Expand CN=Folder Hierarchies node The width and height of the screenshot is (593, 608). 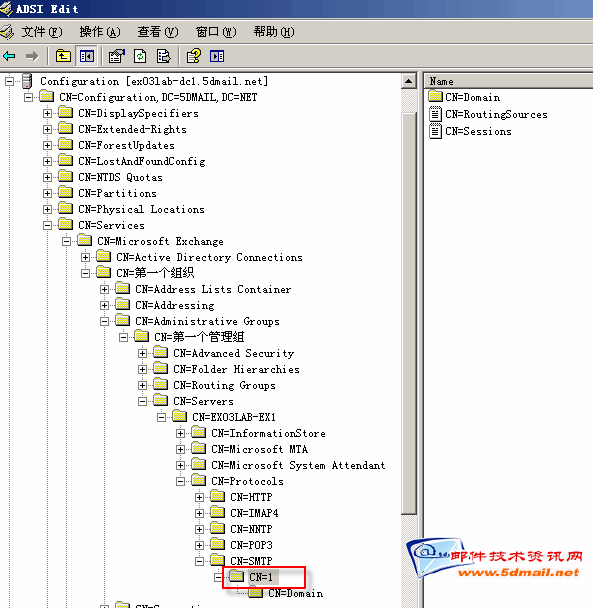[x=142, y=370]
